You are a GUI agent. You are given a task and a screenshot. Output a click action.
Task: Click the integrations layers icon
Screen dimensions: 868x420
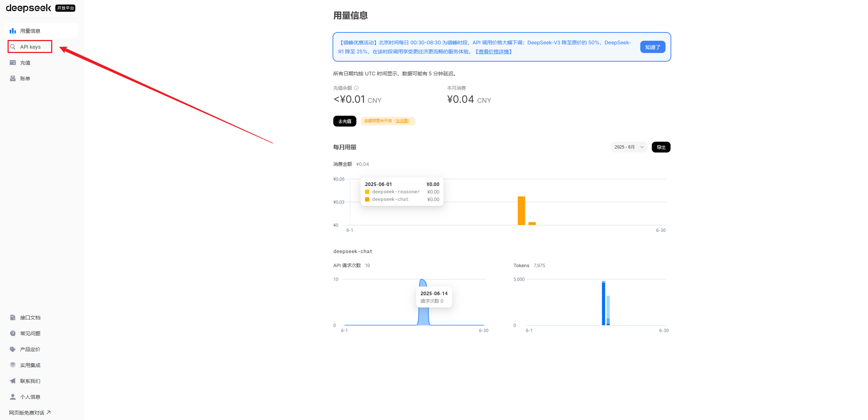pyautogui.click(x=13, y=365)
